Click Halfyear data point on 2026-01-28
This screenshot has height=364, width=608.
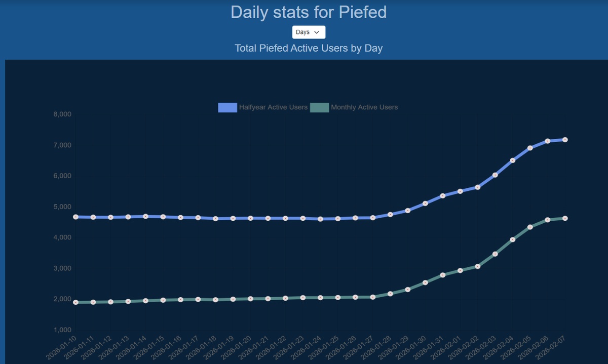pyautogui.click(x=390, y=215)
